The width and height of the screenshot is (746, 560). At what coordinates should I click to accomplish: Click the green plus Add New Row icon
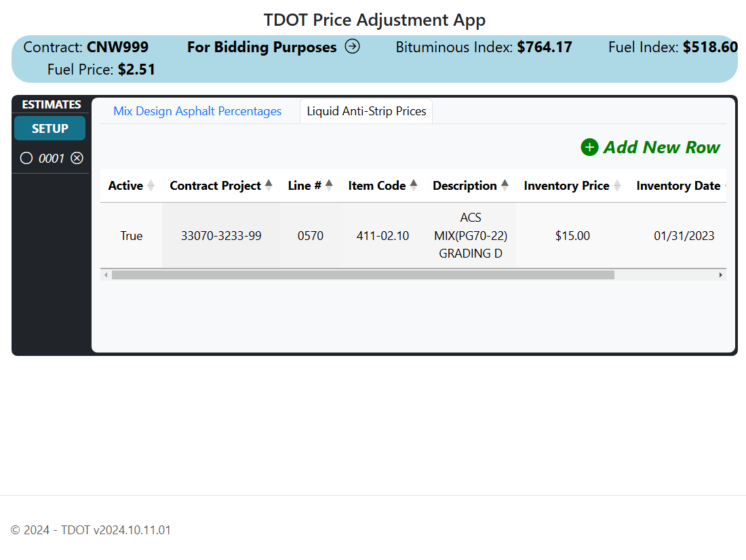coord(589,148)
